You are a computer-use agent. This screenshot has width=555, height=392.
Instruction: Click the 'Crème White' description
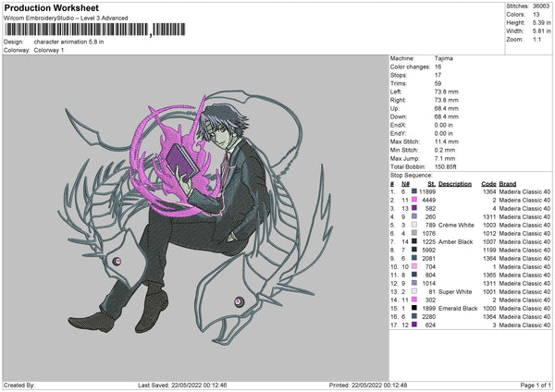[x=456, y=225]
